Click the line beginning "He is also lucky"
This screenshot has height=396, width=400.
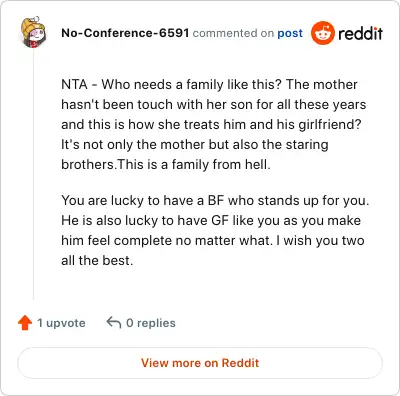211,221
